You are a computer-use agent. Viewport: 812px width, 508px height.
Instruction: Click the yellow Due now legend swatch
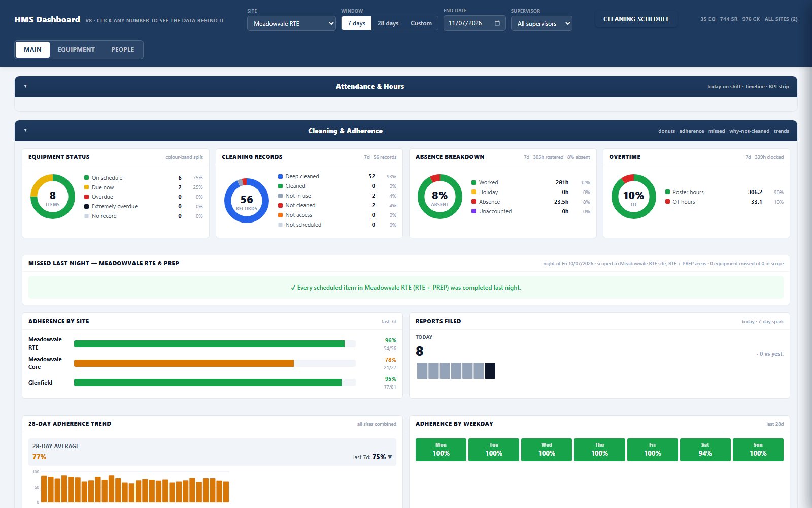[86, 187]
